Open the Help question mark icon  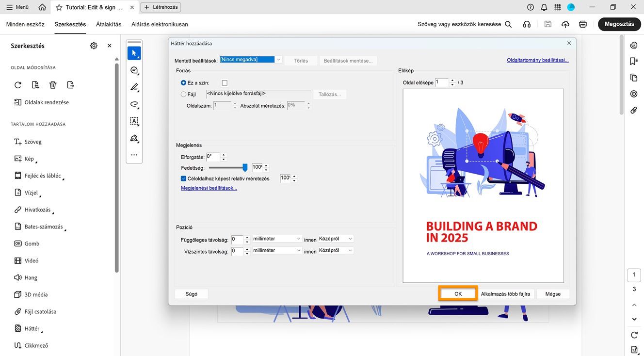click(531, 7)
